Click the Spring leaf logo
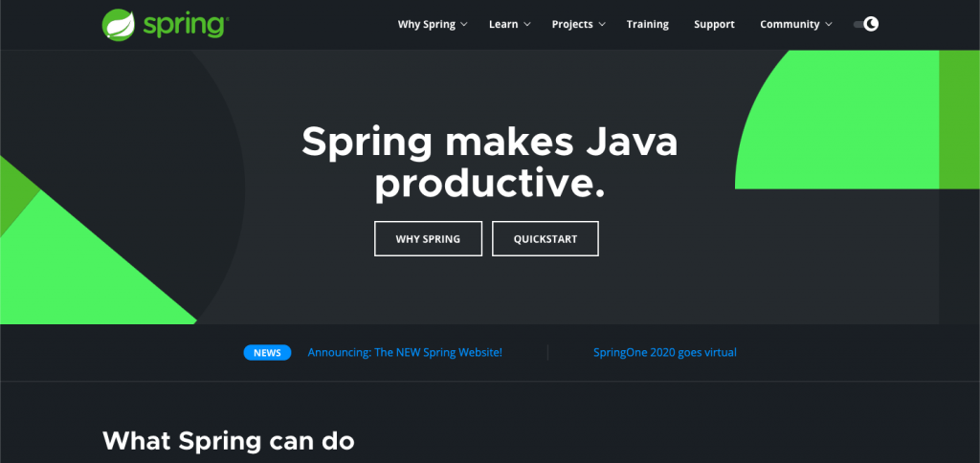 (x=118, y=25)
